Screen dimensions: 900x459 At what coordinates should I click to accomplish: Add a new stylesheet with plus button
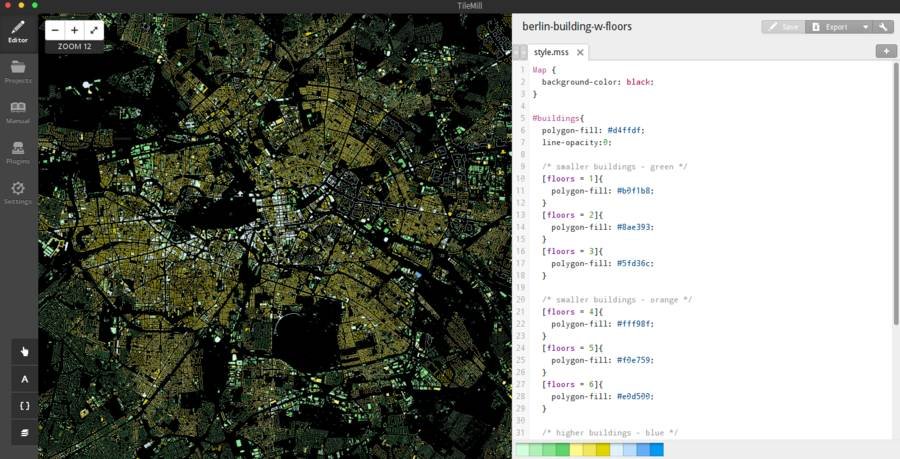(886, 51)
